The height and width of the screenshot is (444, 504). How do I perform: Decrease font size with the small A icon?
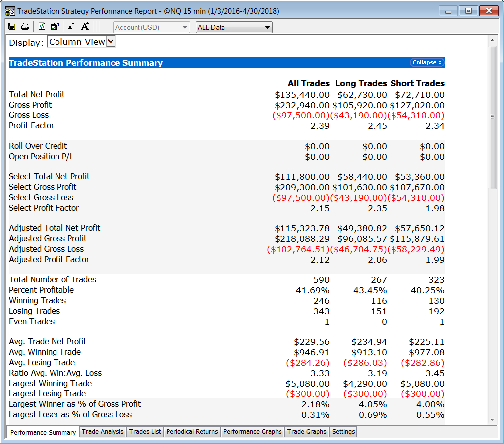point(71,27)
